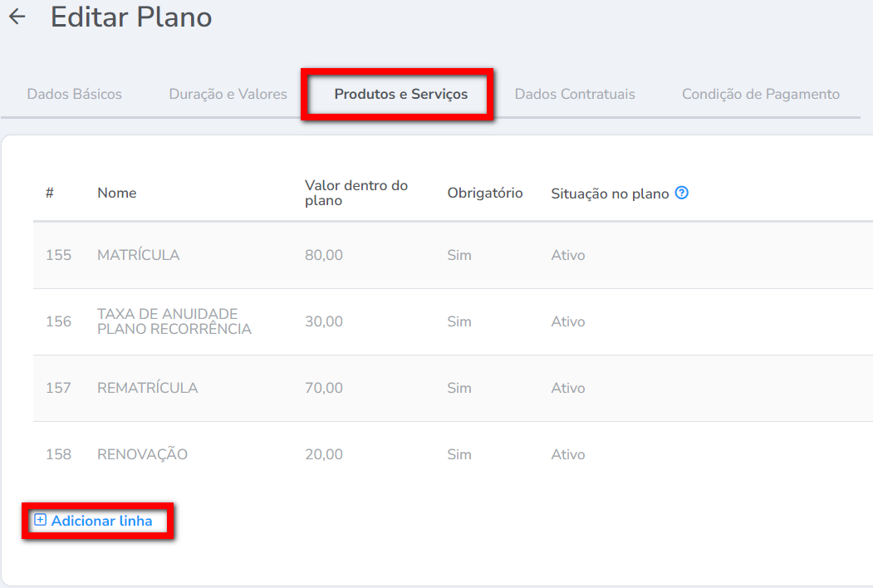The width and height of the screenshot is (873, 588).
Task: Click the RENOVAÇÃO product name
Action: coord(142,454)
